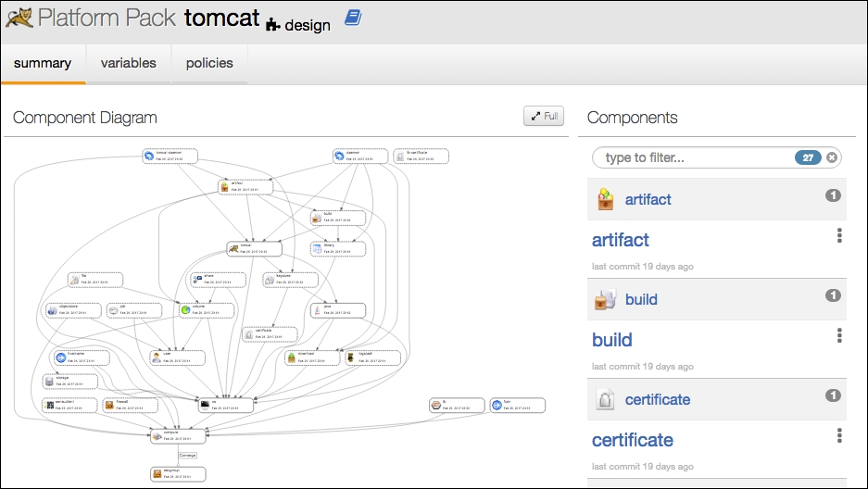Click the count badge on artifact category

click(833, 195)
